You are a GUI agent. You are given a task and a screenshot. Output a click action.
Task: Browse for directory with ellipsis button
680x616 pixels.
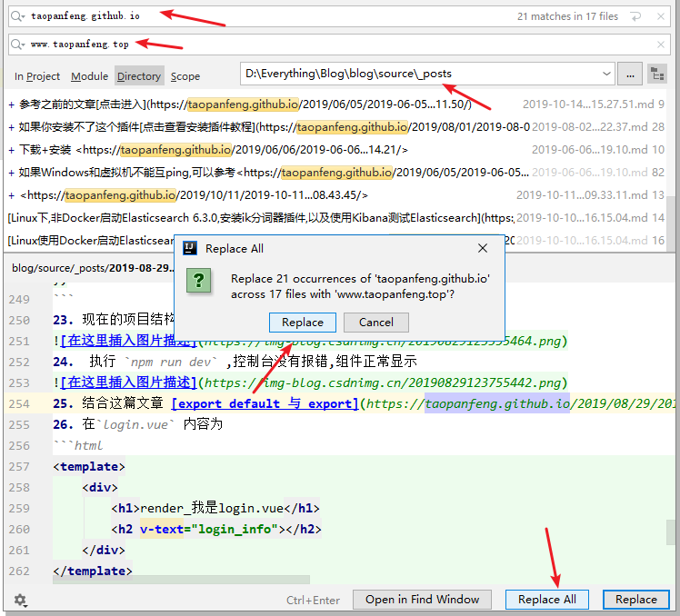tap(630, 75)
